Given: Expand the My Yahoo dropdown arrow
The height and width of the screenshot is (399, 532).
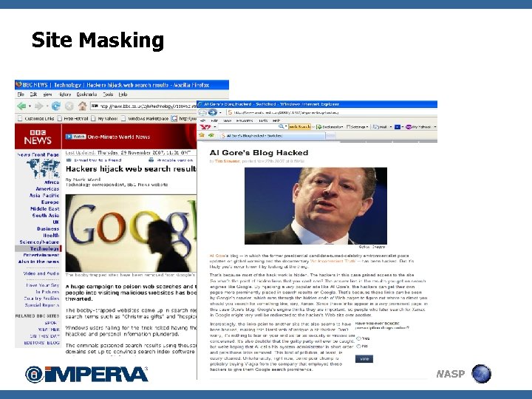Looking at the screenshot, I should pos(435,127).
